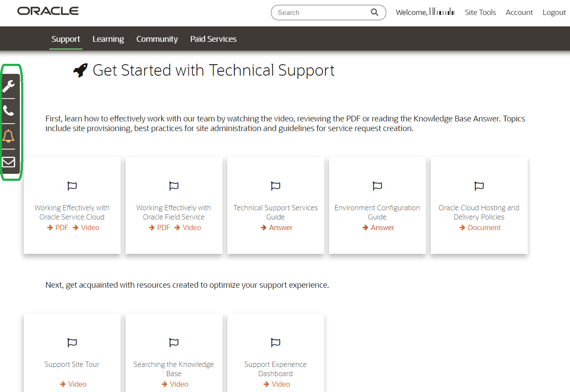Click flag icon on Cloud Hosting Policies card
Screen dimensions: 570x392
coord(479,186)
